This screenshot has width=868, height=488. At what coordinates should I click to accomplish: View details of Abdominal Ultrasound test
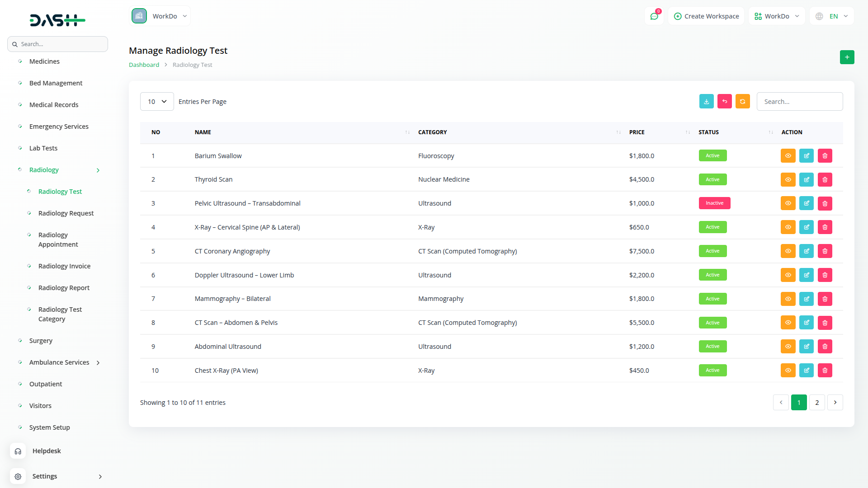[788, 347]
